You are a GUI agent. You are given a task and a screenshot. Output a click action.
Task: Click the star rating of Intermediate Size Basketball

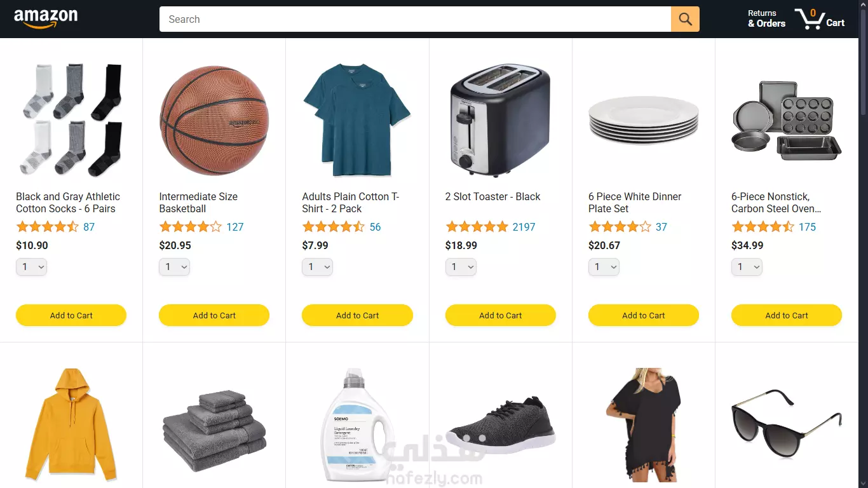coord(190,227)
